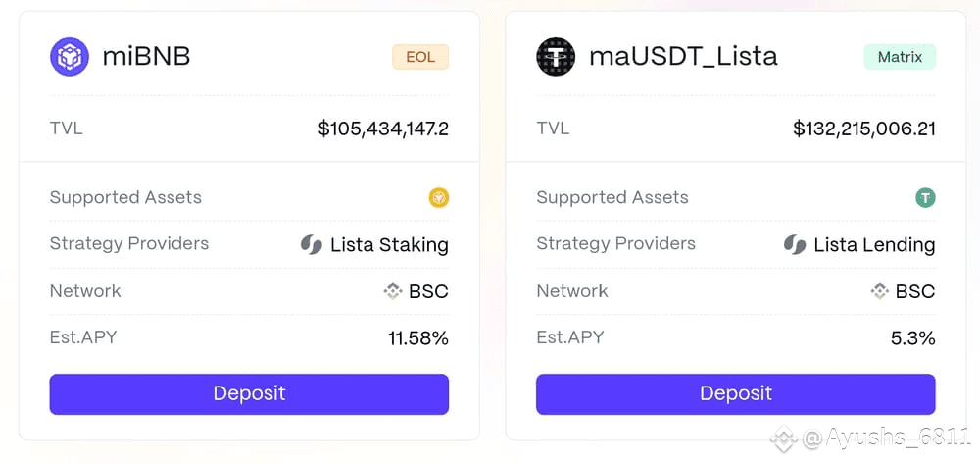Click the maUSDT_Lista TVL value $132,215,006.21
Viewport: 980px width, 464px height.
[x=864, y=129]
